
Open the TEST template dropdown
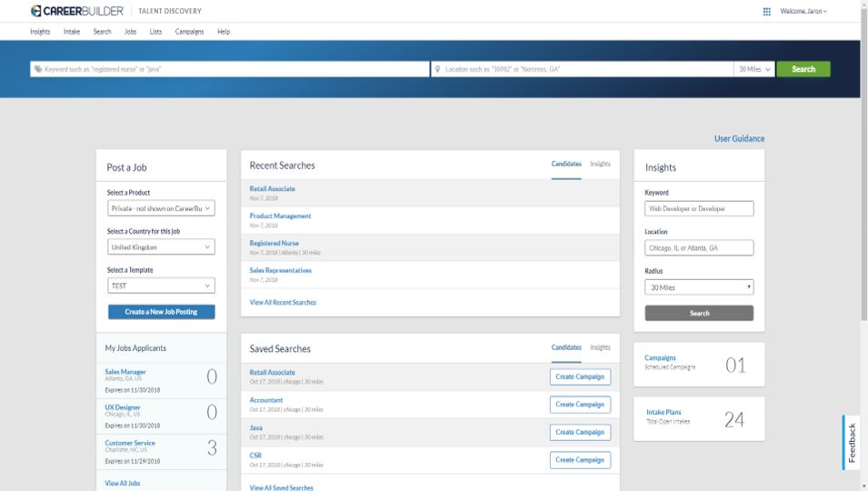coord(161,286)
